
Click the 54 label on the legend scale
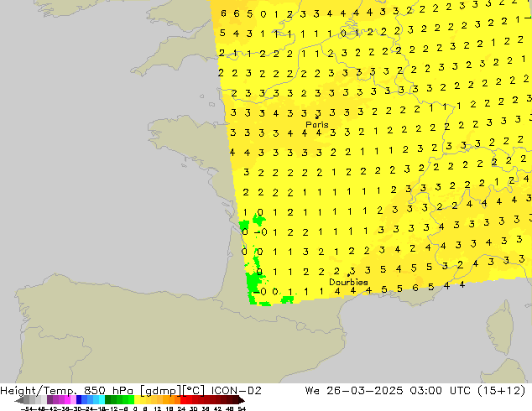pyautogui.click(x=242, y=408)
